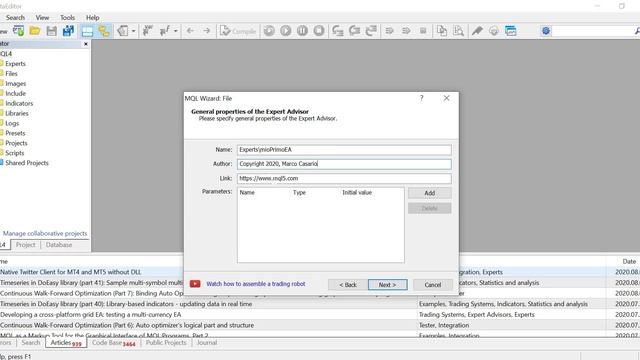Click the bookmark tag toolbar icon
640x360 pixels.
(x=123, y=31)
